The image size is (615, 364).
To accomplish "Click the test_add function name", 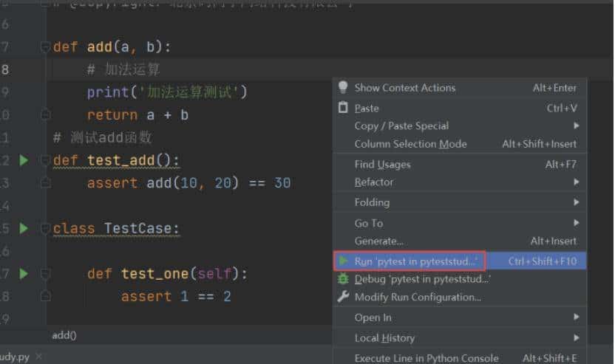I will (x=120, y=160).
